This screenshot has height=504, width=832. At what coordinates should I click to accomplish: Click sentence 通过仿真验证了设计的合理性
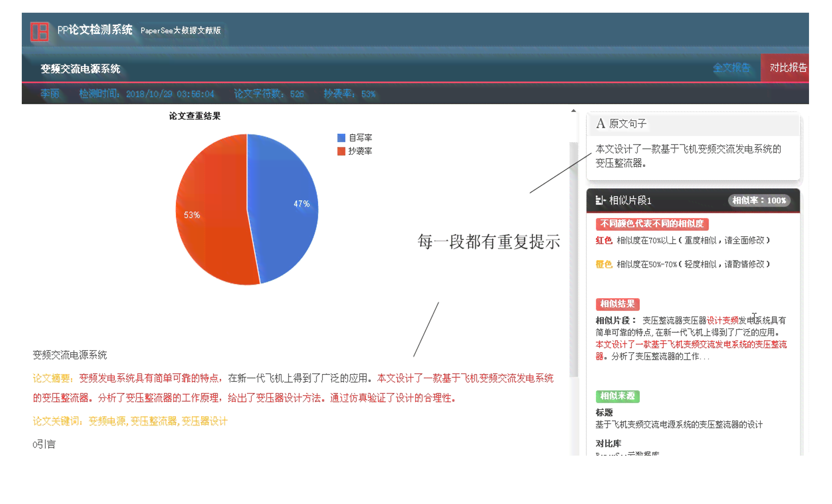(391, 398)
